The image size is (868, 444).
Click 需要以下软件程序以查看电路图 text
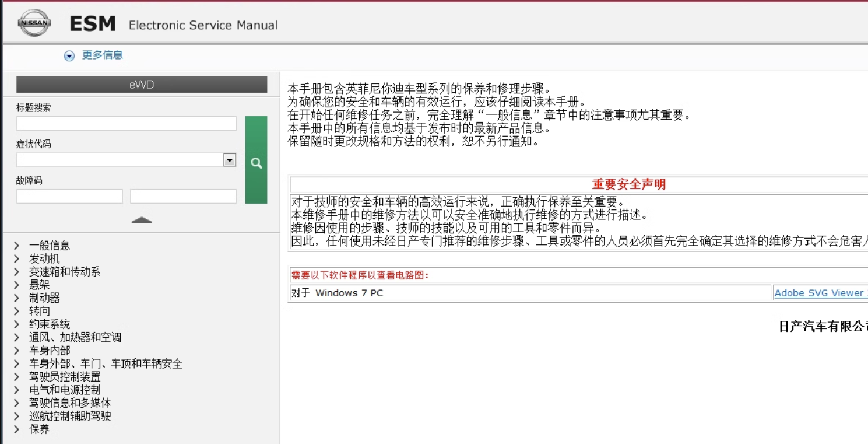pos(360,275)
